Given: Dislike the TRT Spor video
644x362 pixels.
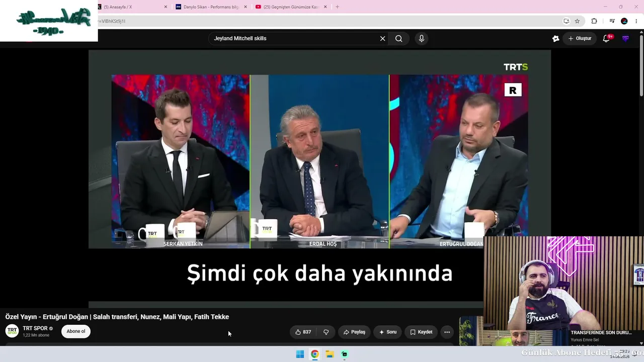Looking at the screenshot, I should (x=326, y=332).
